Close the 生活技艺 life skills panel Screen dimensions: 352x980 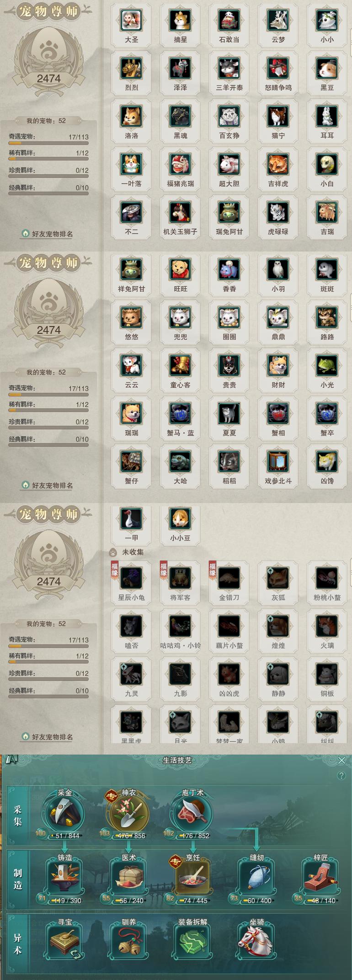pyautogui.click(x=341, y=760)
